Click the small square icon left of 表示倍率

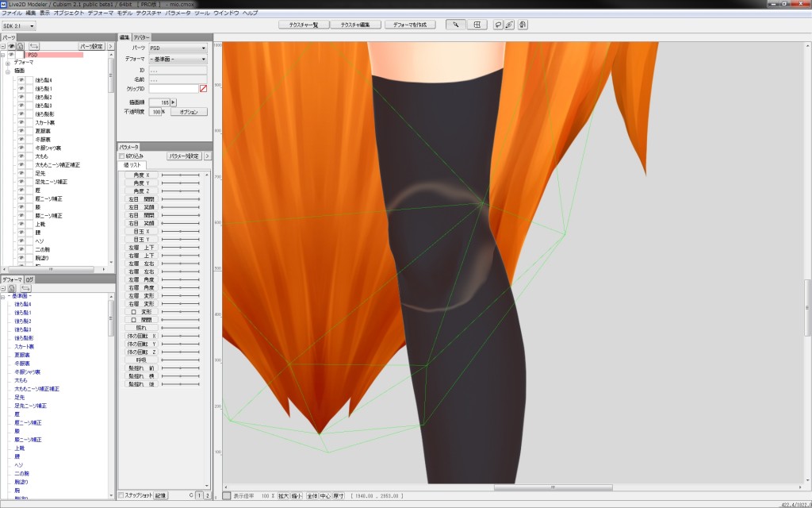click(226, 495)
